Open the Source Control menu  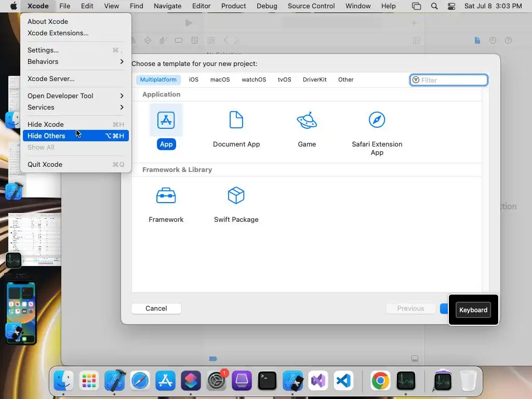click(x=311, y=6)
